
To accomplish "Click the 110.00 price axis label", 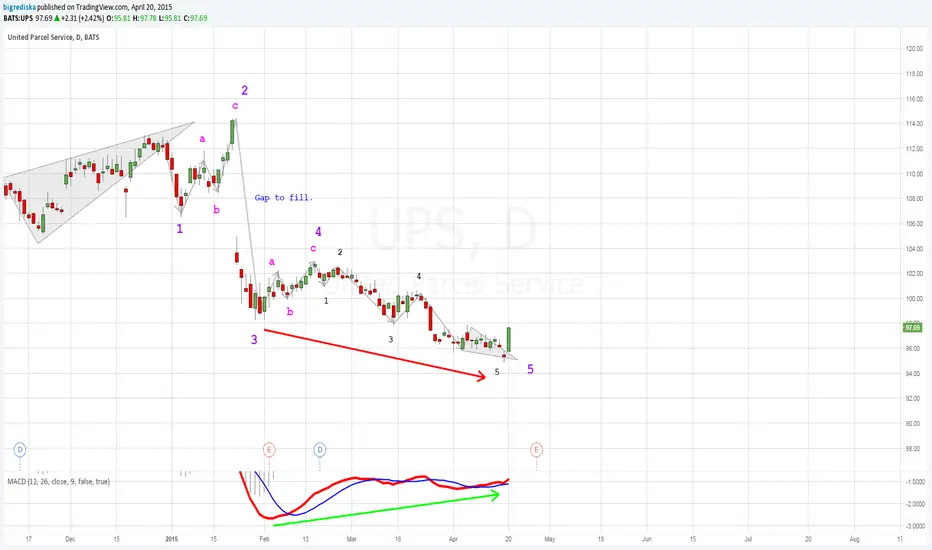I will coord(914,174).
